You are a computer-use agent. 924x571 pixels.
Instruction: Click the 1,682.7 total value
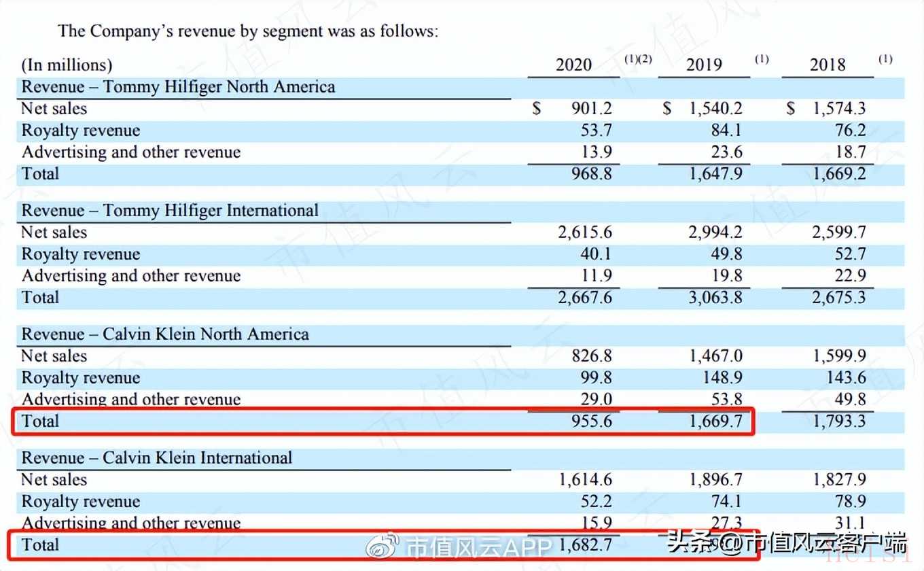585,545
